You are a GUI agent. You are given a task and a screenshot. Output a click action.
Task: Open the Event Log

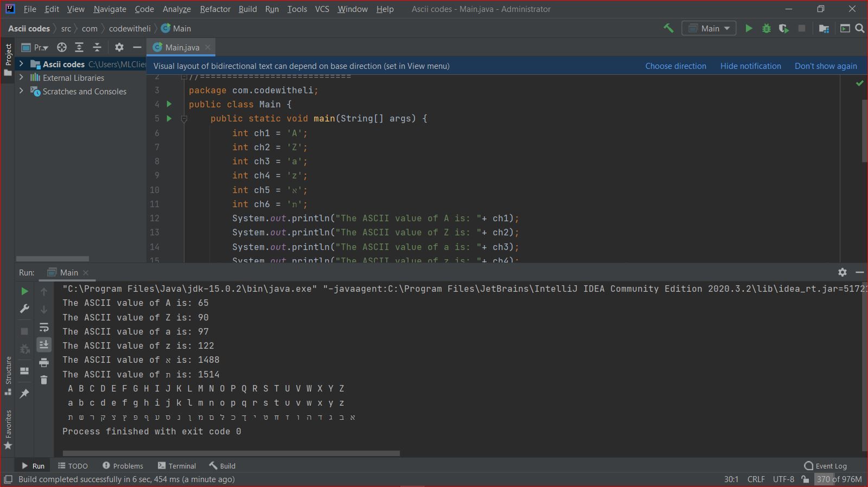pos(825,466)
